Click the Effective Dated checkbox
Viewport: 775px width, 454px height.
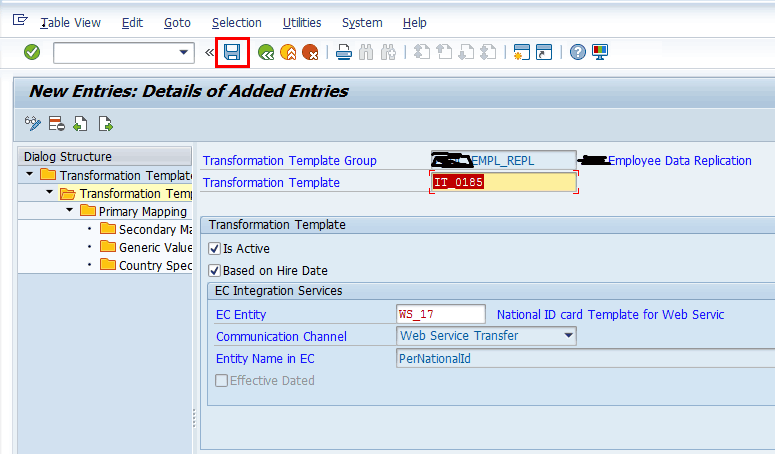[x=220, y=381]
